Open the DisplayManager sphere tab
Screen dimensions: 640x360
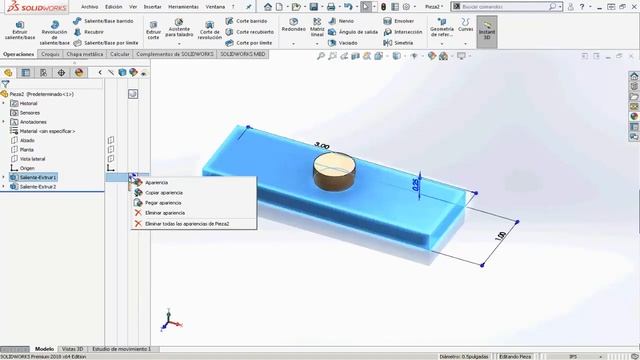[x=79, y=73]
